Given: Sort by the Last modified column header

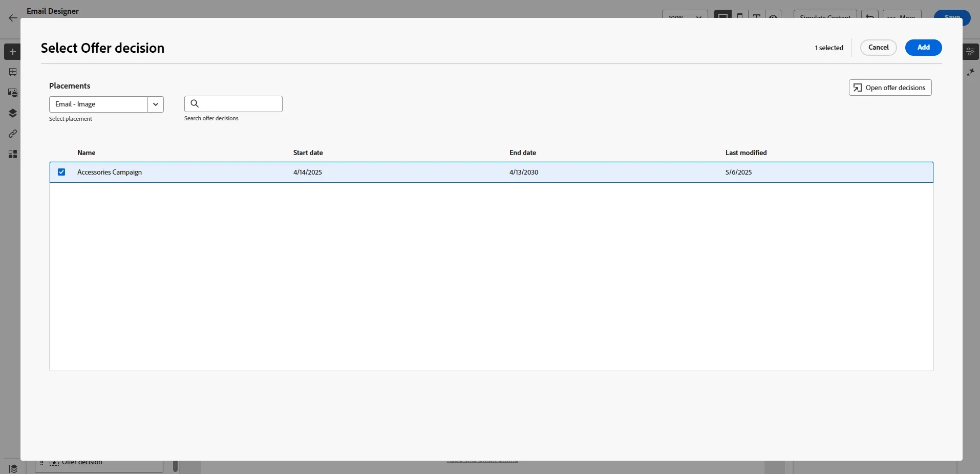Looking at the screenshot, I should coord(745,153).
